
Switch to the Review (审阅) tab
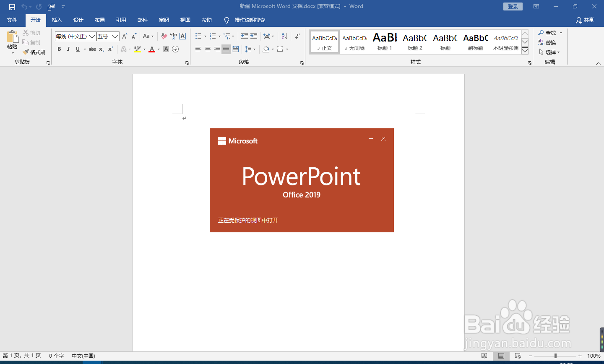[x=164, y=20]
